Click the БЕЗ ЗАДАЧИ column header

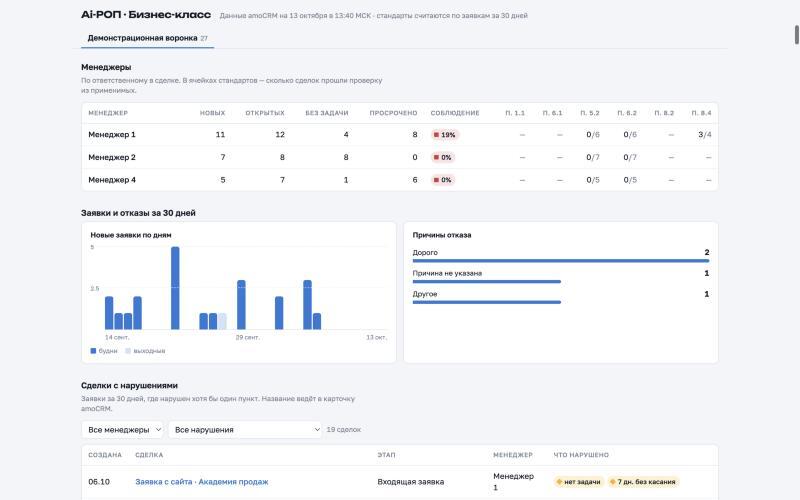(x=327, y=113)
